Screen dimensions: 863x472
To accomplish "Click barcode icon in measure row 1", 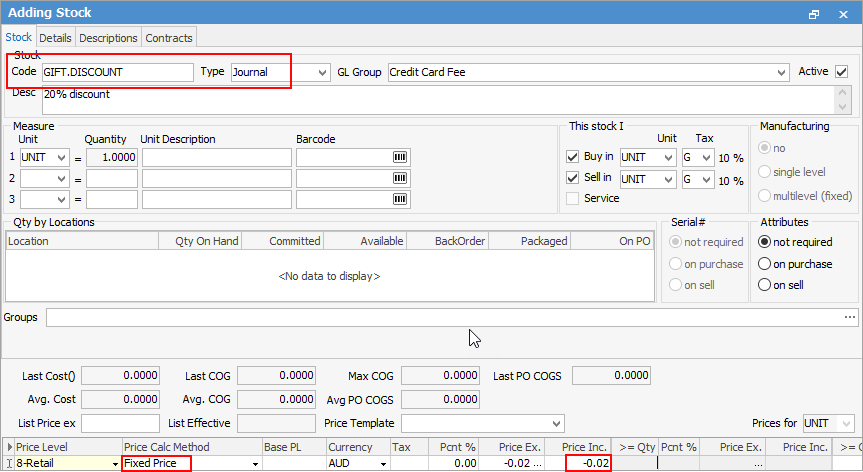I will pos(400,158).
